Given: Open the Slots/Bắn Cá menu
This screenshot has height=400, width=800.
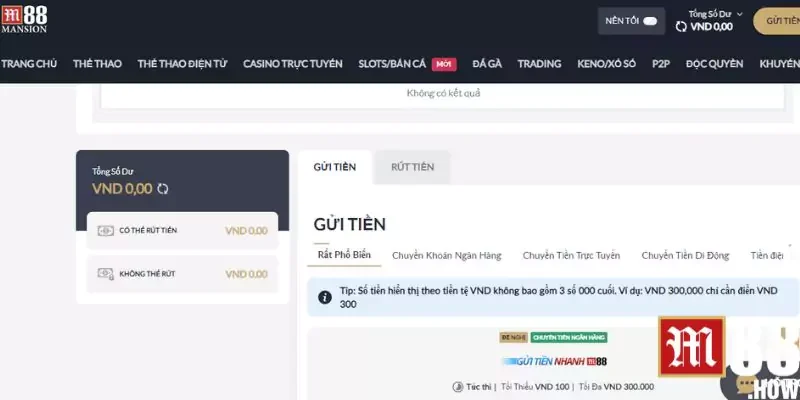Looking at the screenshot, I should (x=394, y=63).
